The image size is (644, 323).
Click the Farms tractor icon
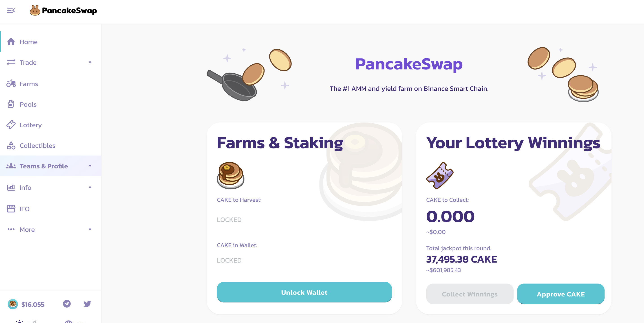tap(11, 84)
